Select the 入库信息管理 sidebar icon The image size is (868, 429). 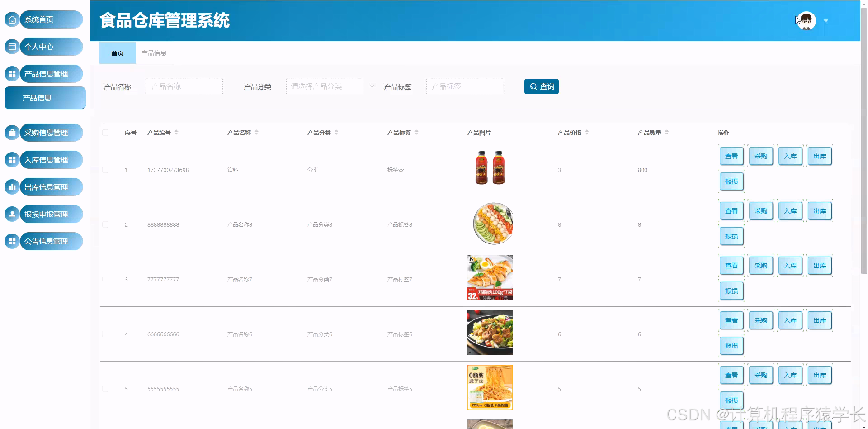[12, 160]
